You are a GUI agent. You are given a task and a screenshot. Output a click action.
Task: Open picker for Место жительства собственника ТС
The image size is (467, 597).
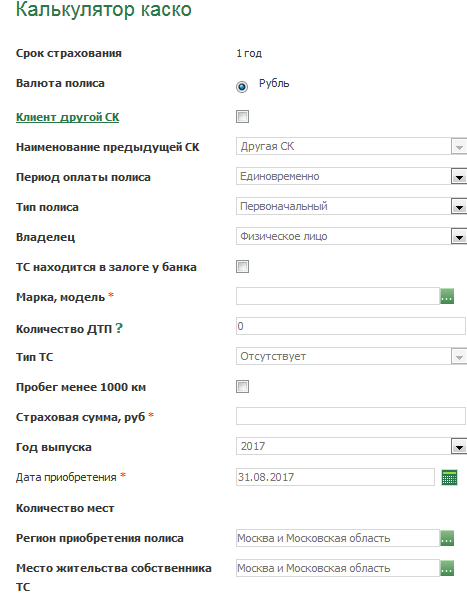pos(447,568)
